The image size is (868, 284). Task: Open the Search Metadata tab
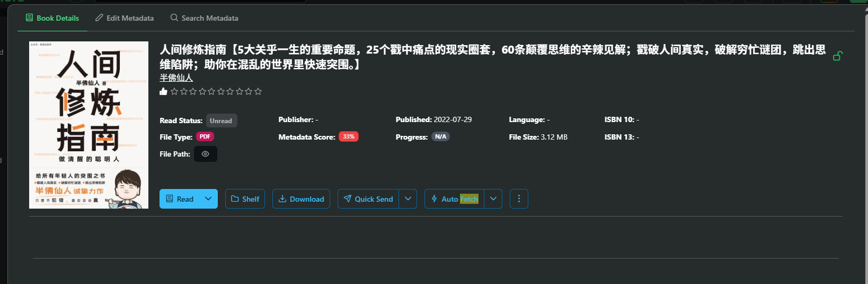(204, 18)
